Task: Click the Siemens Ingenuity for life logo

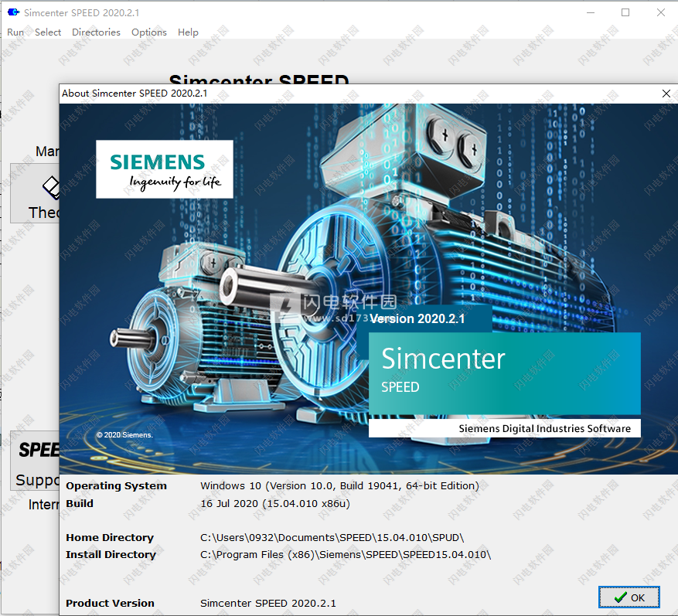Action: pos(165,169)
